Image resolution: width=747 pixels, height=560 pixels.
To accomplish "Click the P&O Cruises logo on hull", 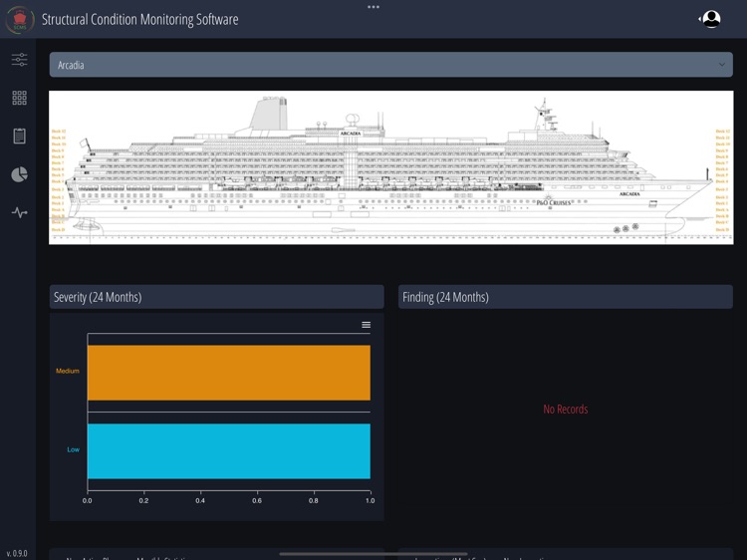I will click(554, 201).
